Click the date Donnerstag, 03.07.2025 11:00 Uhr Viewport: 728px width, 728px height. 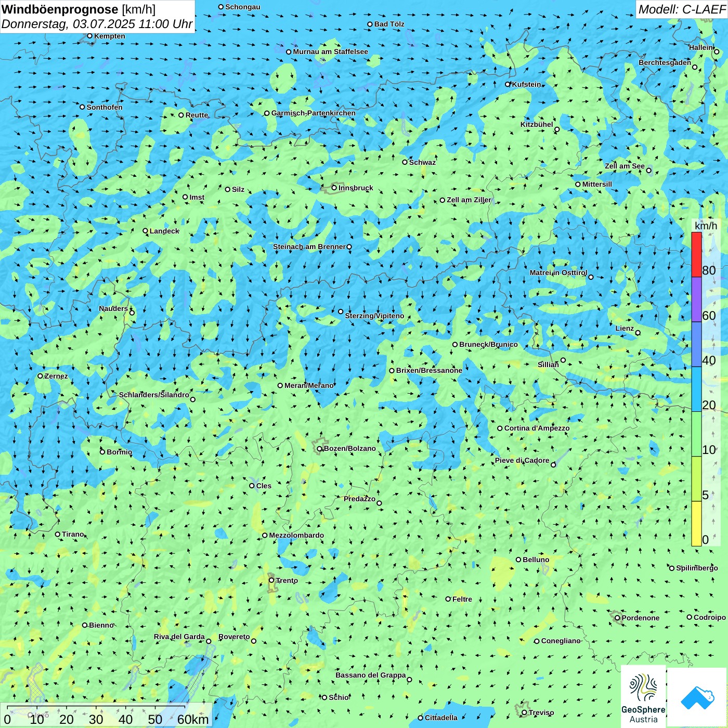pyautogui.click(x=97, y=24)
